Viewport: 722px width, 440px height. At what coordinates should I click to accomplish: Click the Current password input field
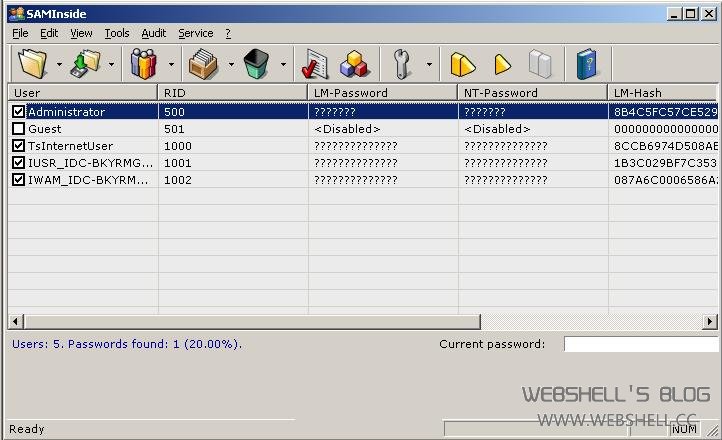pyautogui.click(x=641, y=344)
